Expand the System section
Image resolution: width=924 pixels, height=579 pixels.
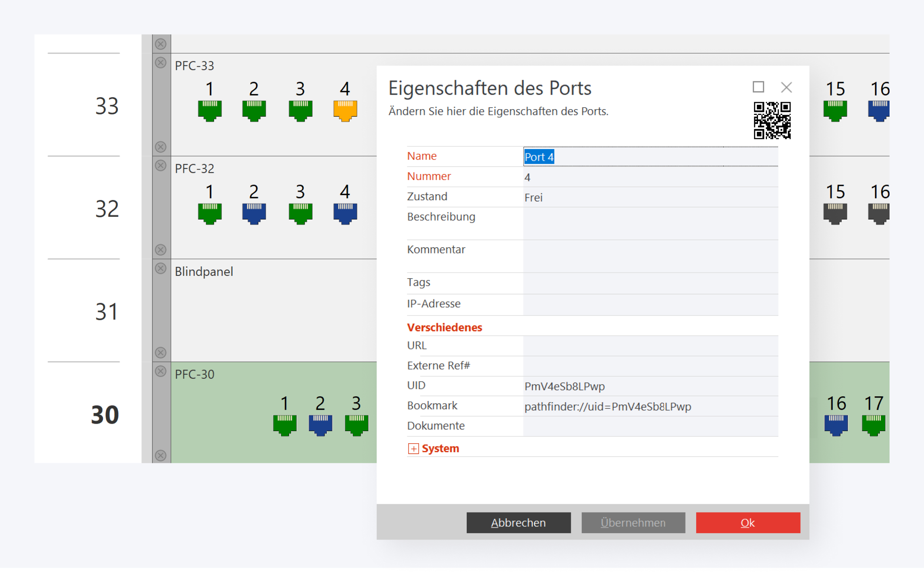[413, 448]
